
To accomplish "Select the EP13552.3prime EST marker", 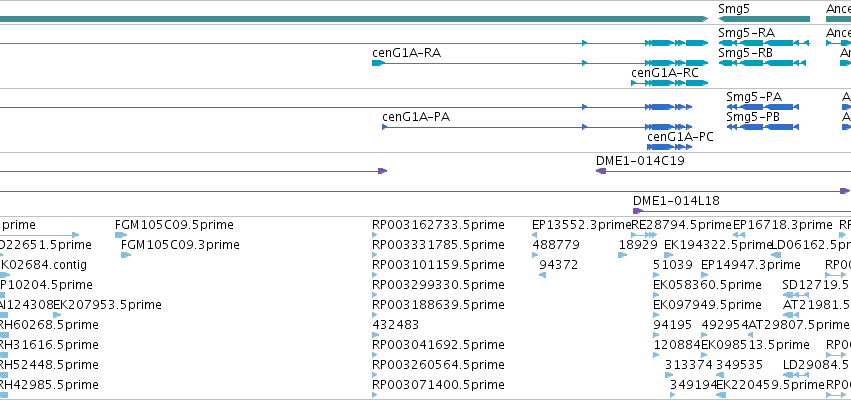I will point(535,235).
